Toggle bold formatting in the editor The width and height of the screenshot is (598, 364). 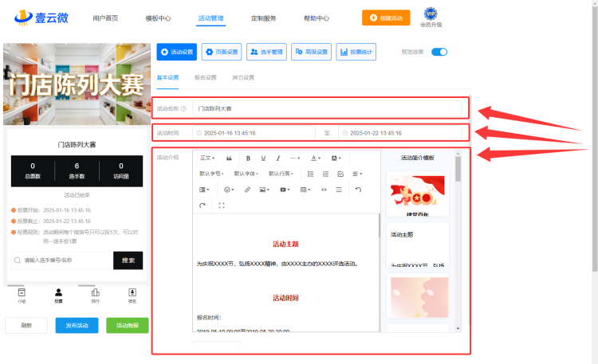click(x=248, y=159)
